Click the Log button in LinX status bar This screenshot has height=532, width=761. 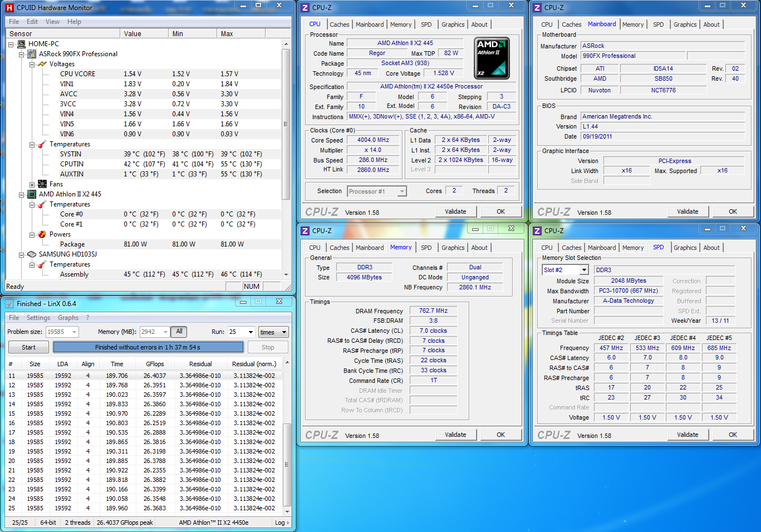tap(282, 523)
